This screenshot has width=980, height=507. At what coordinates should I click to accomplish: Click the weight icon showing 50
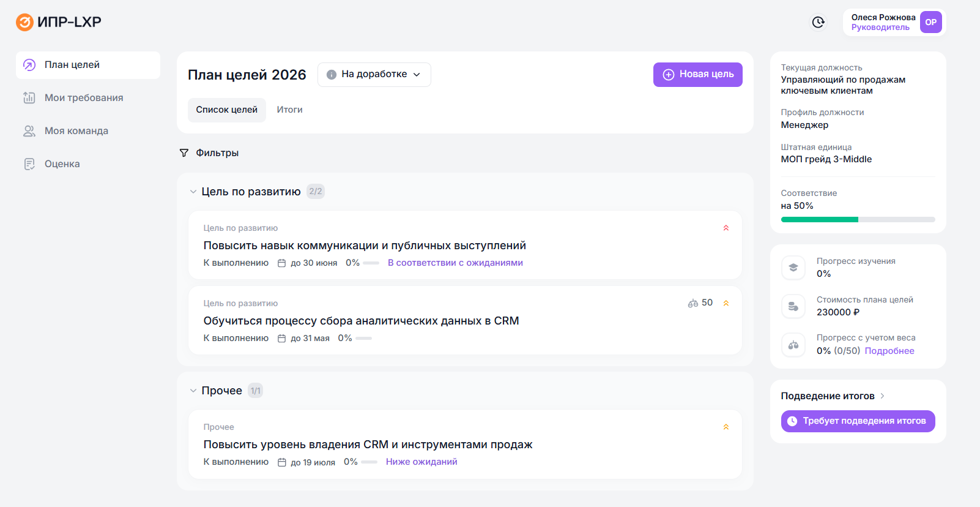[x=693, y=303]
